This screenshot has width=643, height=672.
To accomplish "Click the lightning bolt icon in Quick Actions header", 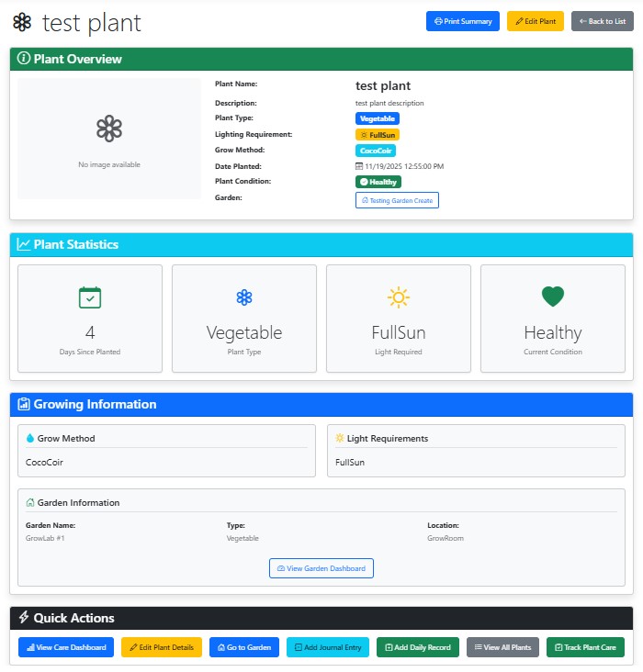I will (24, 618).
